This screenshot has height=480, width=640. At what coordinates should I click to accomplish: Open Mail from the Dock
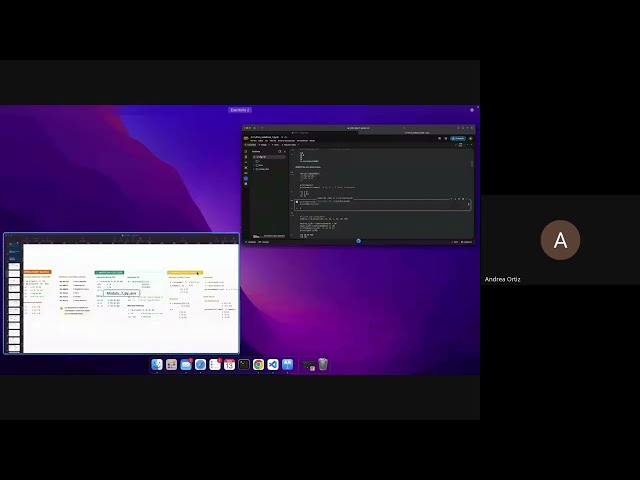[x=186, y=364]
